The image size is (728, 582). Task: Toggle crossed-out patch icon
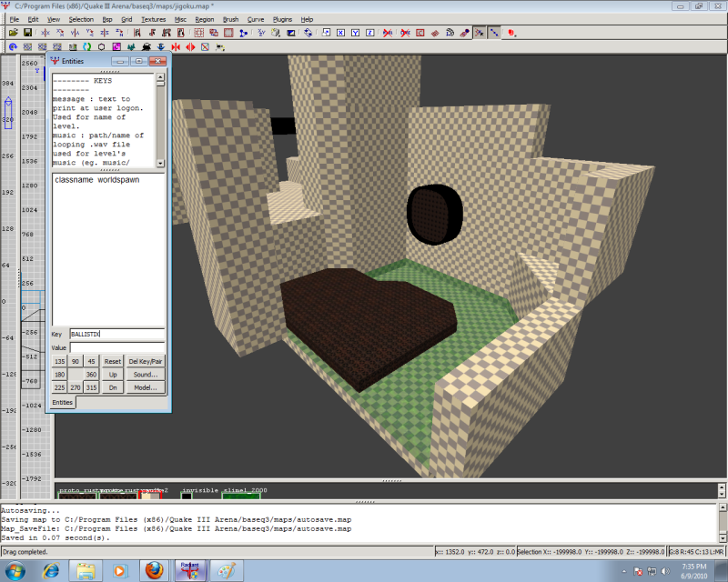(388, 33)
